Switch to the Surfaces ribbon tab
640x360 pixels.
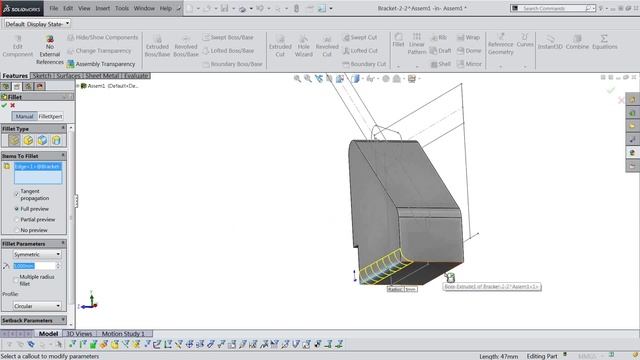(x=68, y=76)
